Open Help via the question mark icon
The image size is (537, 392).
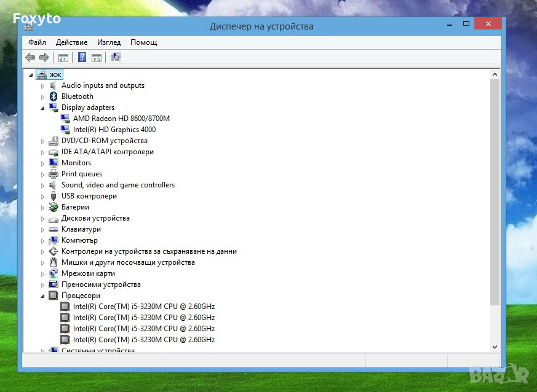(82, 58)
